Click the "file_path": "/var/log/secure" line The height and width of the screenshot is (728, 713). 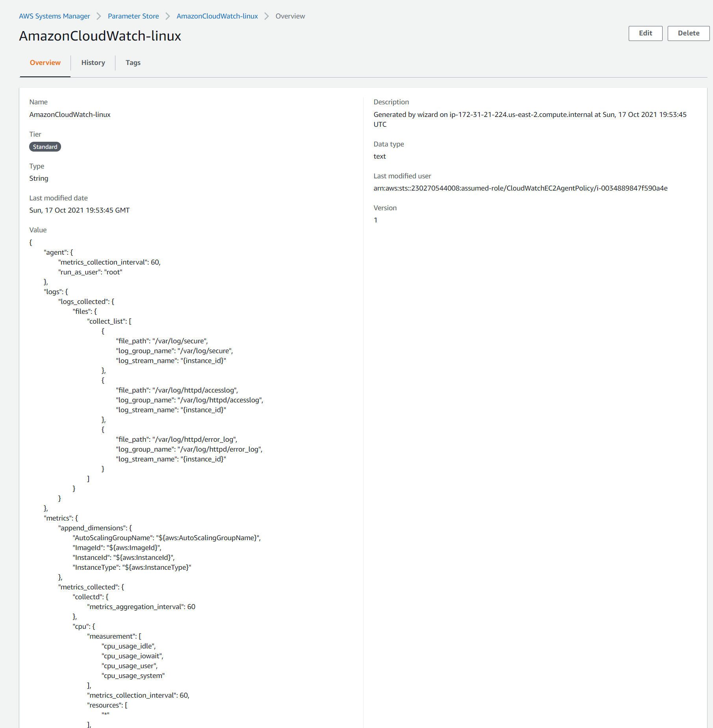coord(162,341)
